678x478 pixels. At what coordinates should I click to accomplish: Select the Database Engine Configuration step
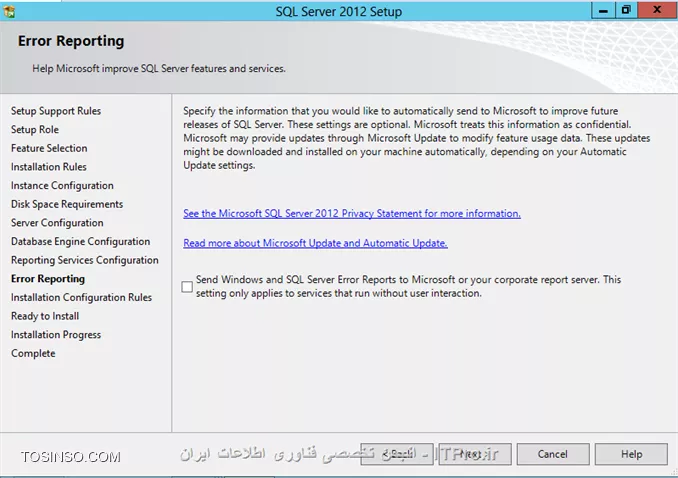coord(80,241)
